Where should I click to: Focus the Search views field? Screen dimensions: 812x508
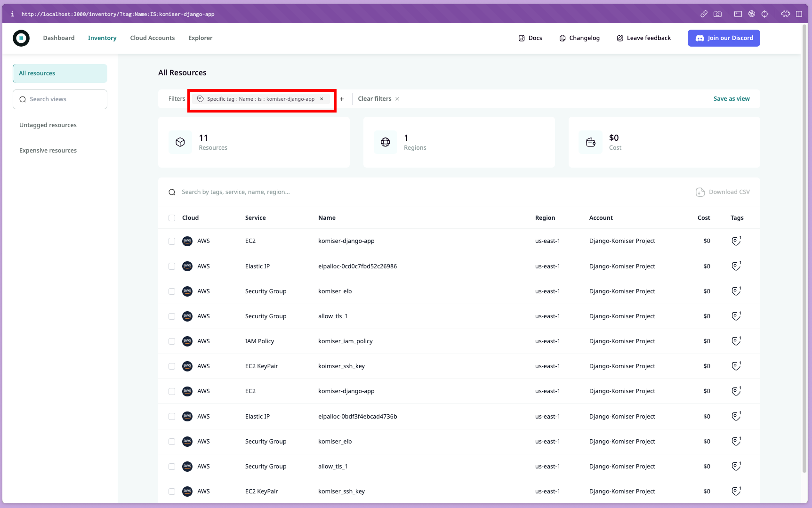coord(60,99)
